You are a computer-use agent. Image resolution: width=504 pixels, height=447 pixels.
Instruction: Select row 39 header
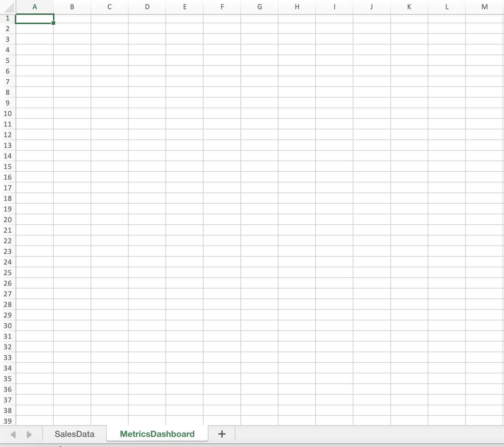pos(7,421)
